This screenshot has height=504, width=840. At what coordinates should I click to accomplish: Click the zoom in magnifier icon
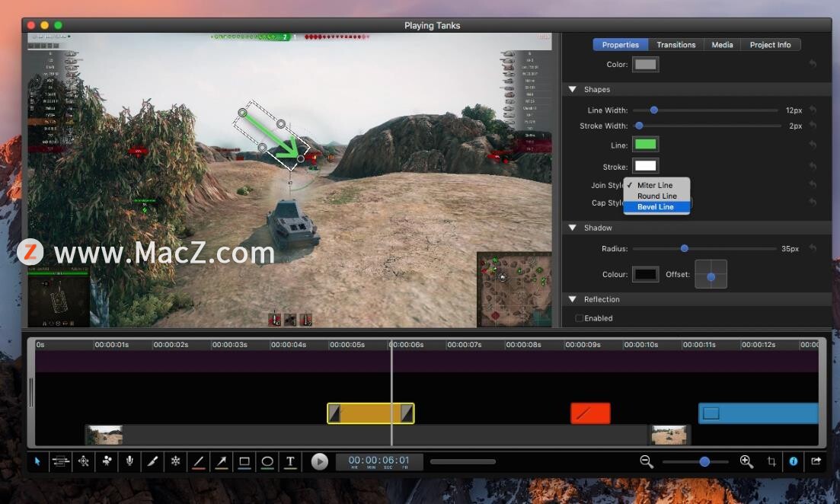click(x=746, y=461)
